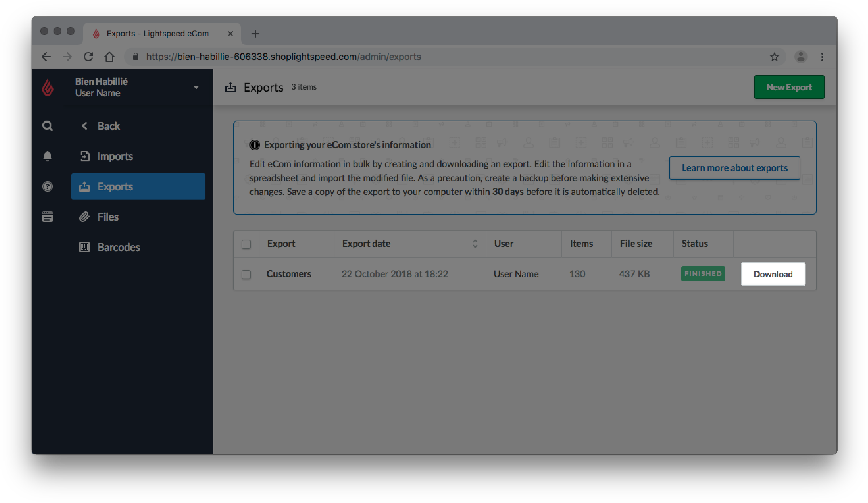Click the Export column header

[x=281, y=244]
